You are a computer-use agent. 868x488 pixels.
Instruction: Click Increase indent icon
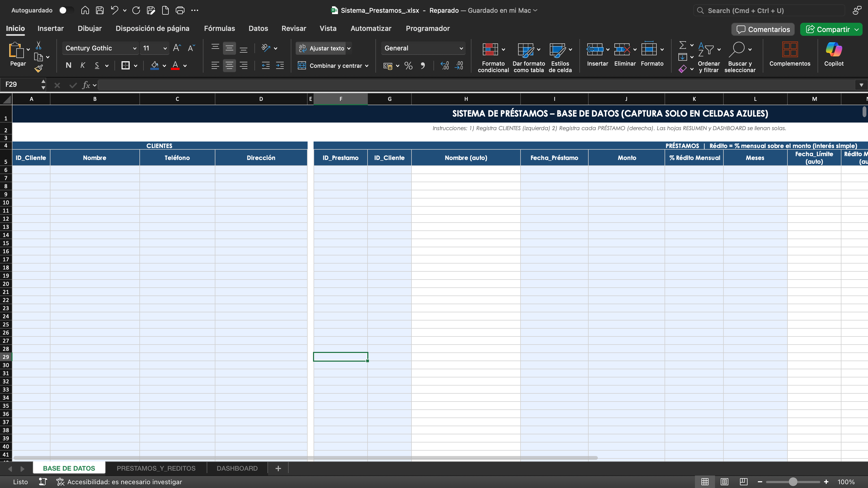click(280, 66)
